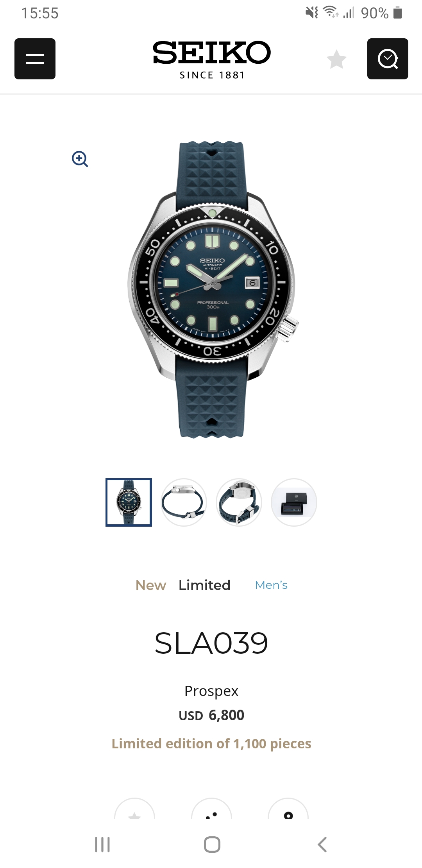Select the side profile watch thumbnail
Viewport: 422px width, 868px height.
pyautogui.click(x=184, y=502)
